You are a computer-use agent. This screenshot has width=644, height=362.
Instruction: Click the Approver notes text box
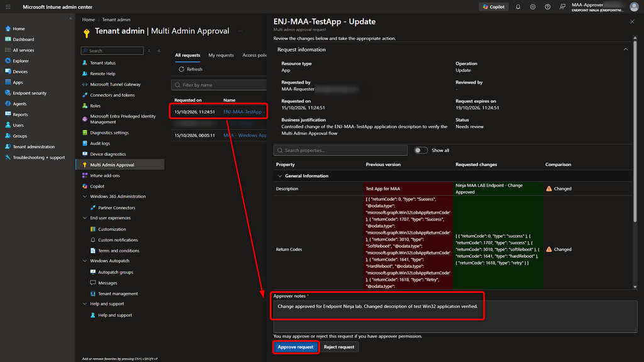[x=455, y=316]
